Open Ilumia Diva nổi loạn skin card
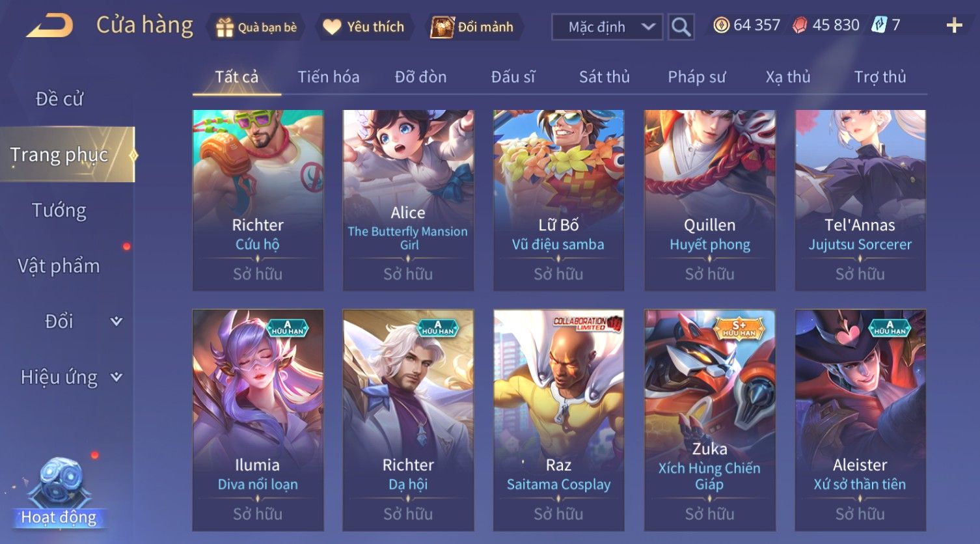Viewport: 980px width, 544px height. click(258, 420)
